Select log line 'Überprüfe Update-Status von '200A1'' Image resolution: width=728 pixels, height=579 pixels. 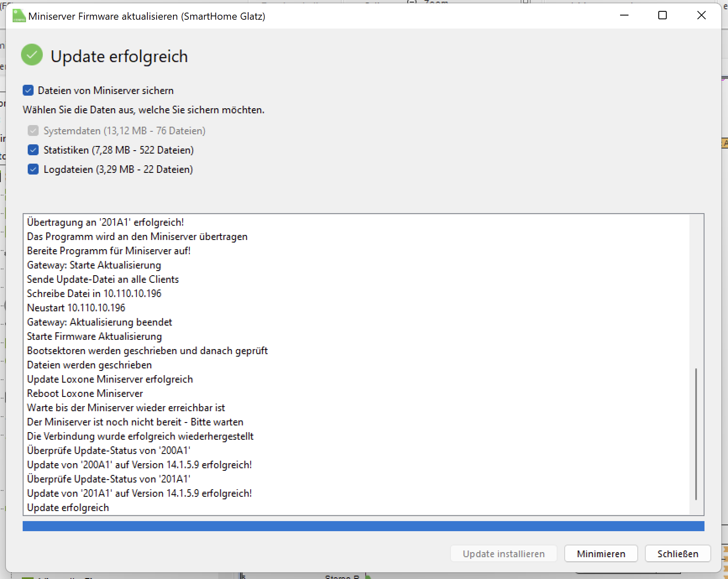point(109,450)
